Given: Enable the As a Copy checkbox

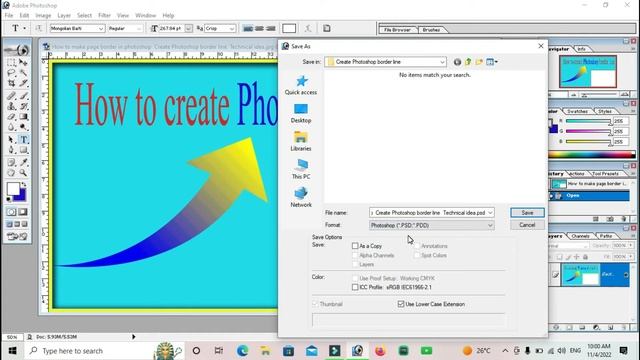Looking at the screenshot, I should coord(355,246).
